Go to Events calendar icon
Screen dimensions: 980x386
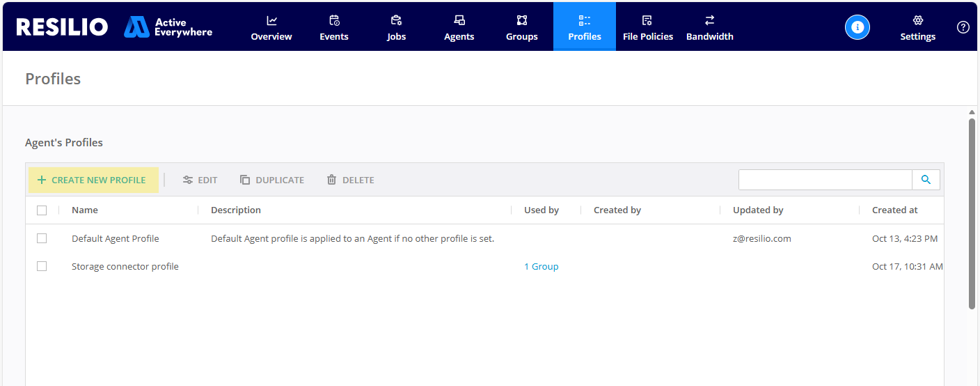[x=334, y=20]
